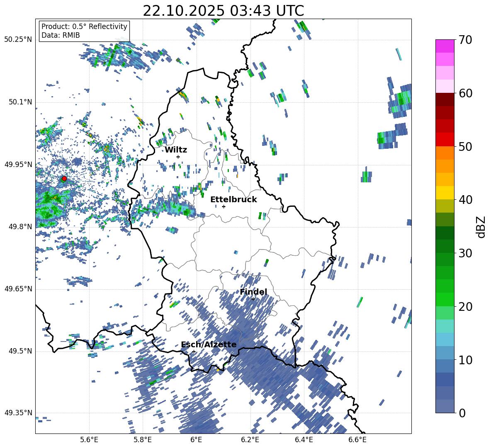
Task: Click the 50.1°N latitude label
Action: coord(20,102)
